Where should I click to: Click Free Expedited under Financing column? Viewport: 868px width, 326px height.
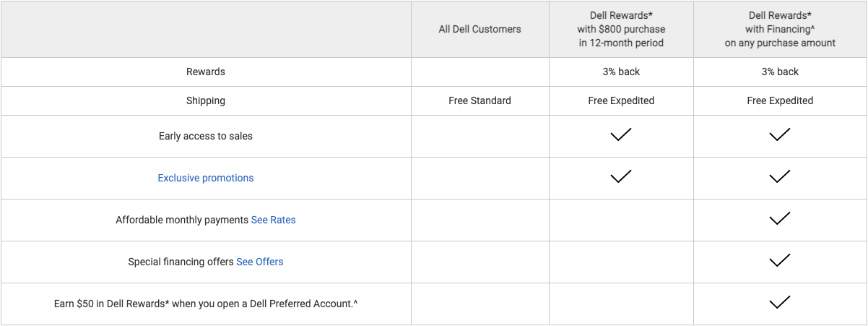pyautogui.click(x=780, y=100)
